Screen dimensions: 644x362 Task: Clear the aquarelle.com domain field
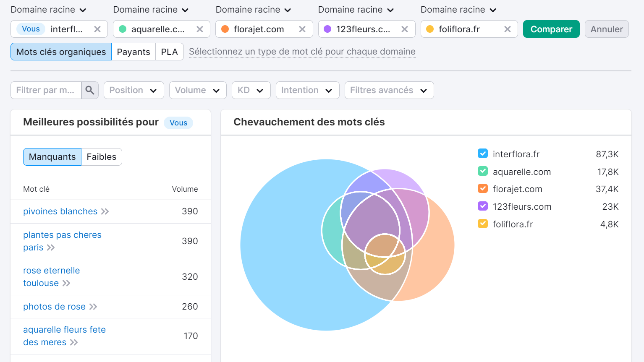(x=200, y=29)
